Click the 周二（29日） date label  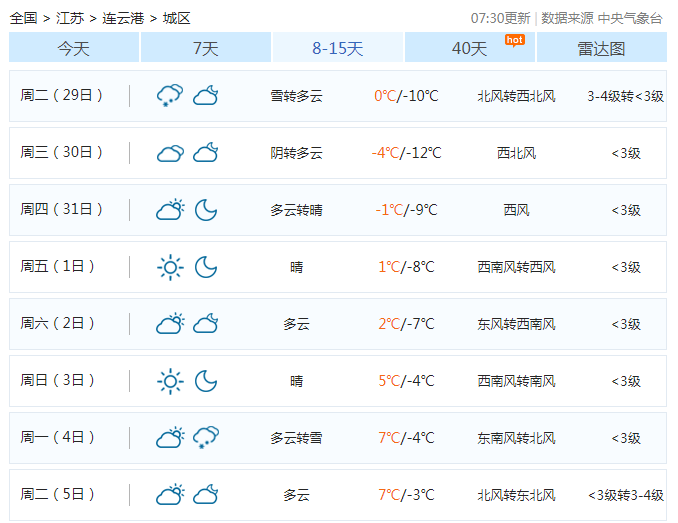click(x=61, y=95)
